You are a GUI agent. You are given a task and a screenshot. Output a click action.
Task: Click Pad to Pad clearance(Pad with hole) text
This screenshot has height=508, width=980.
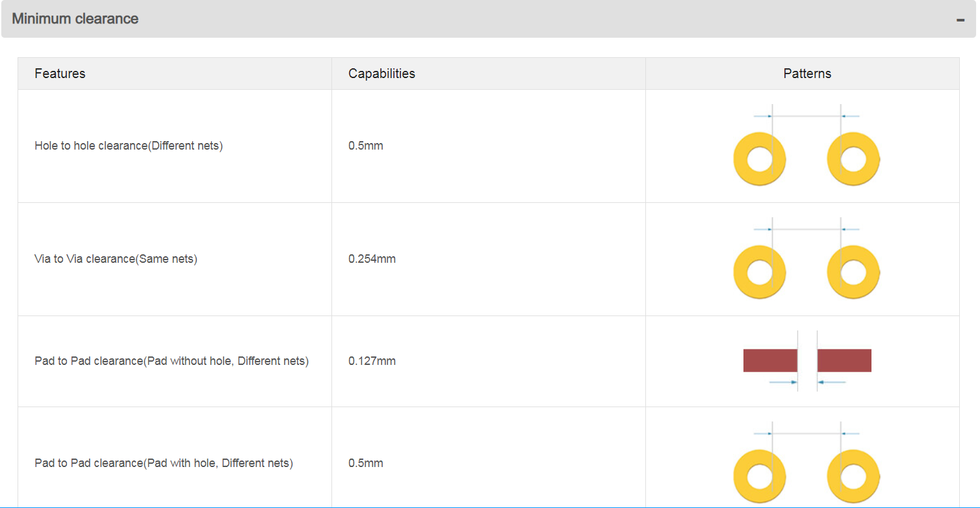164,463
